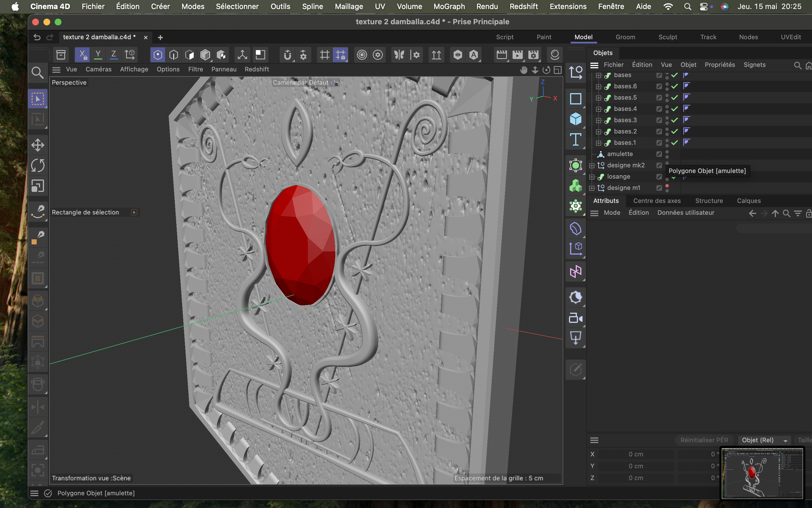Toggle the Y axis lock
The image size is (812, 508).
coord(98,54)
